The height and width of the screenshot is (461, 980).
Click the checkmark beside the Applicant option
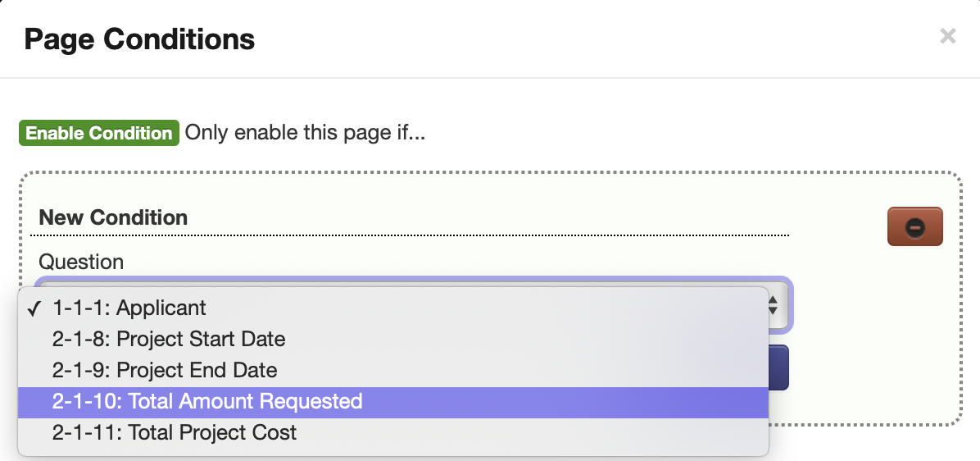coord(34,308)
